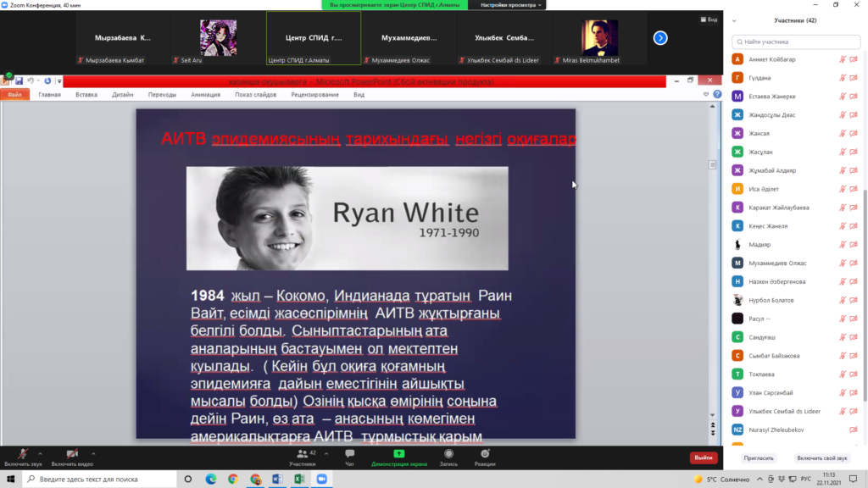Expand video options arrow beside Включить видео

(x=93, y=452)
